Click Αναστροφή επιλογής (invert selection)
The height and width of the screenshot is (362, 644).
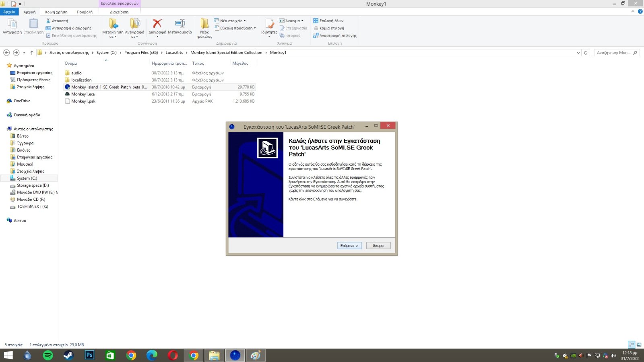pos(335,35)
